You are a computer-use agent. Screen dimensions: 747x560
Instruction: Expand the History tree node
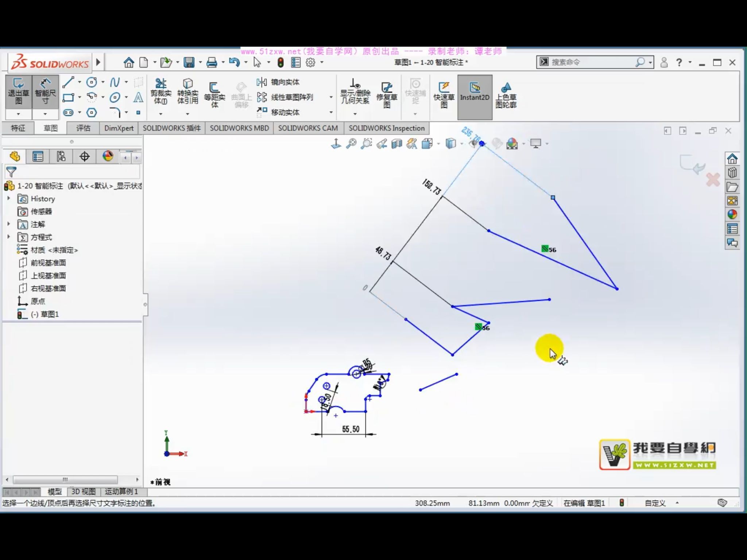tap(9, 198)
